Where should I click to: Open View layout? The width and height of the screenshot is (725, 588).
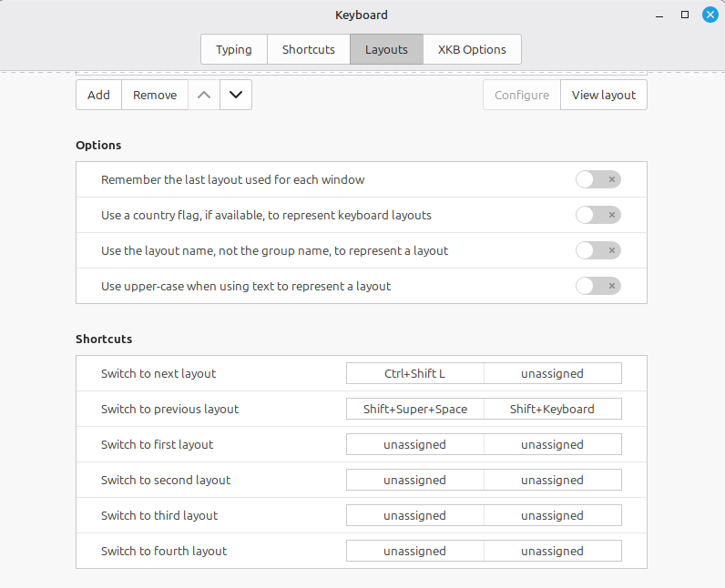point(604,95)
